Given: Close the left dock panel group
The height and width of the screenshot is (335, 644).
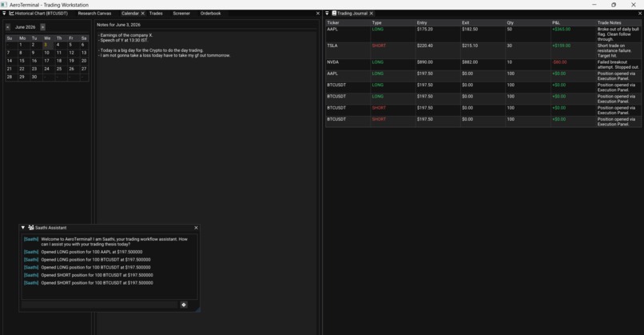Looking at the screenshot, I should (317, 13).
